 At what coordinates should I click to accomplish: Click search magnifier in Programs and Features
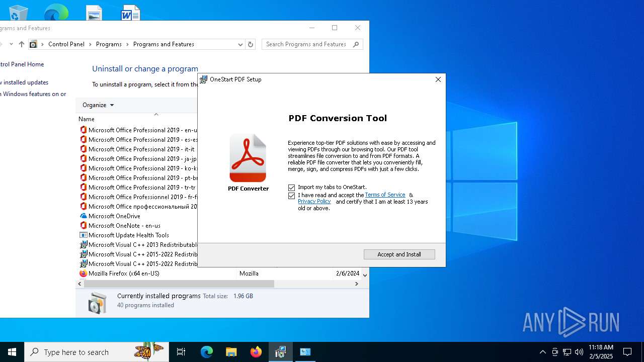[356, 44]
